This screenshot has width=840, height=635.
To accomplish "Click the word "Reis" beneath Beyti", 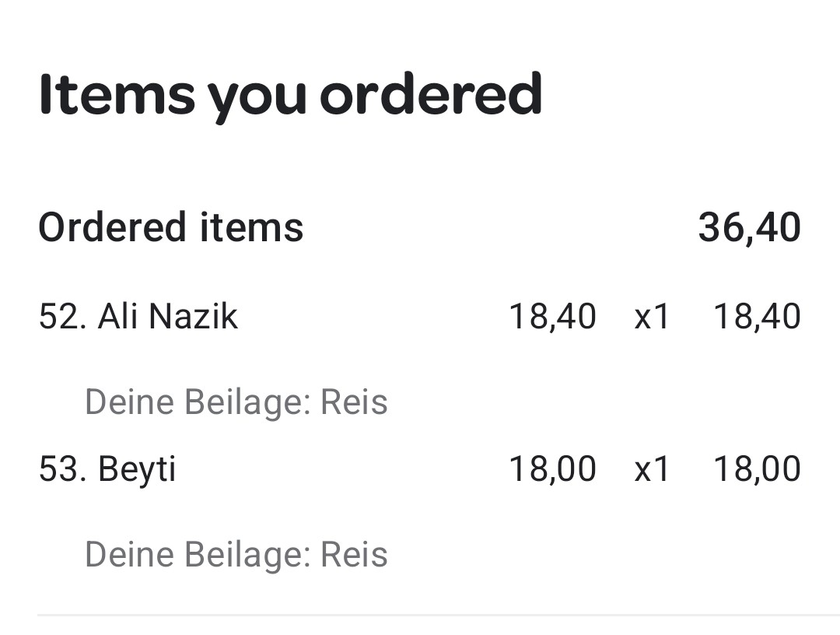I will click(354, 555).
